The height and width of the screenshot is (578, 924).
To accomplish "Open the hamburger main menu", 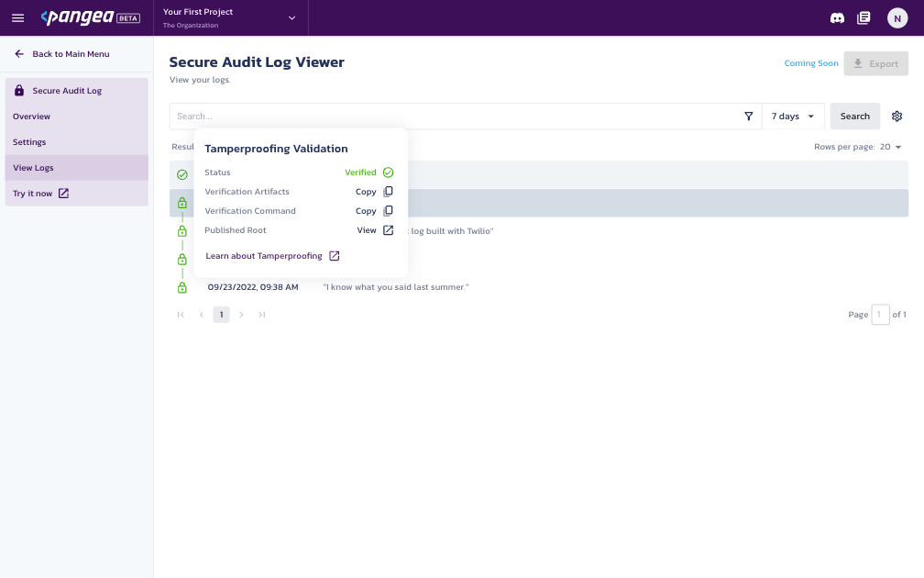I will (x=17, y=18).
